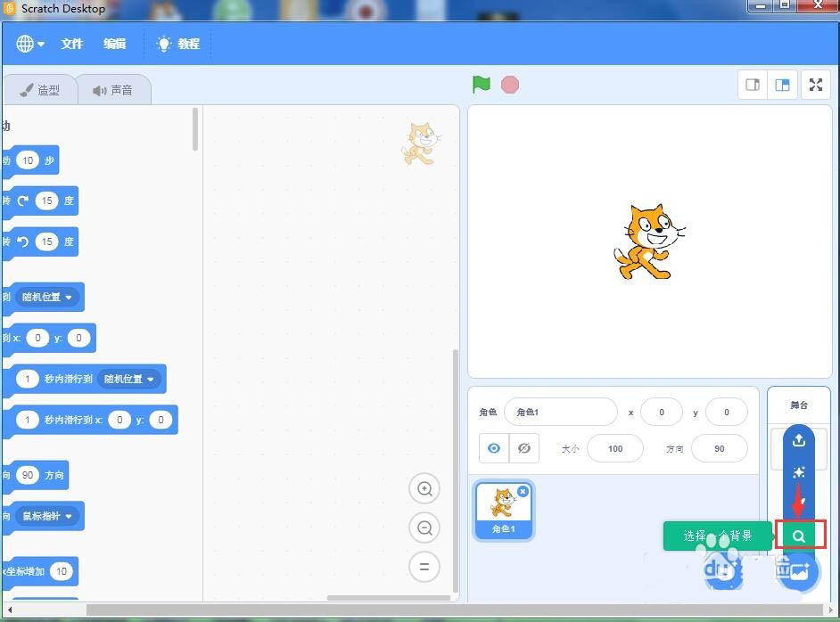This screenshot has height=622, width=840.
Task: Open the language selection globe icon
Action: 27,43
